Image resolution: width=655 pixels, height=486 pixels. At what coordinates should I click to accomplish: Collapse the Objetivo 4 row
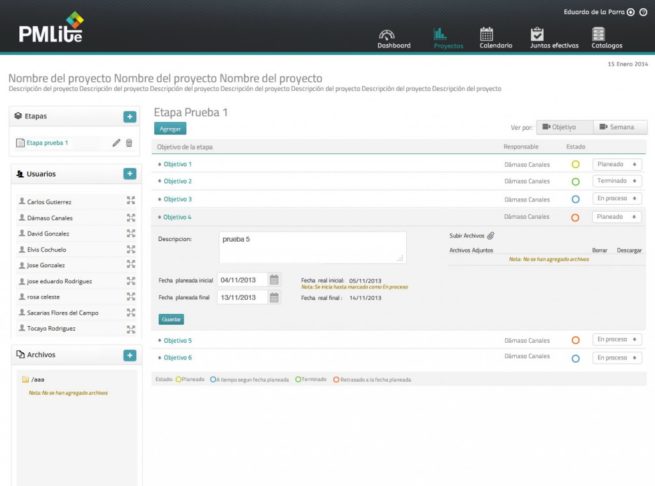pos(177,217)
